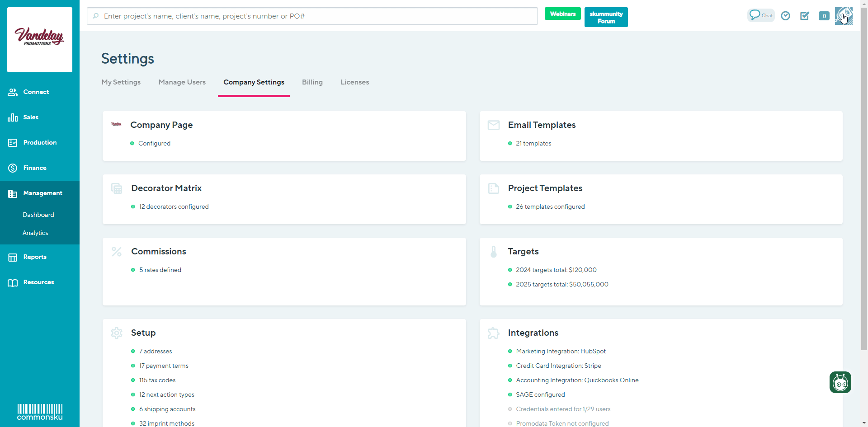Open the Billing tab
This screenshot has width=868, height=427.
312,82
